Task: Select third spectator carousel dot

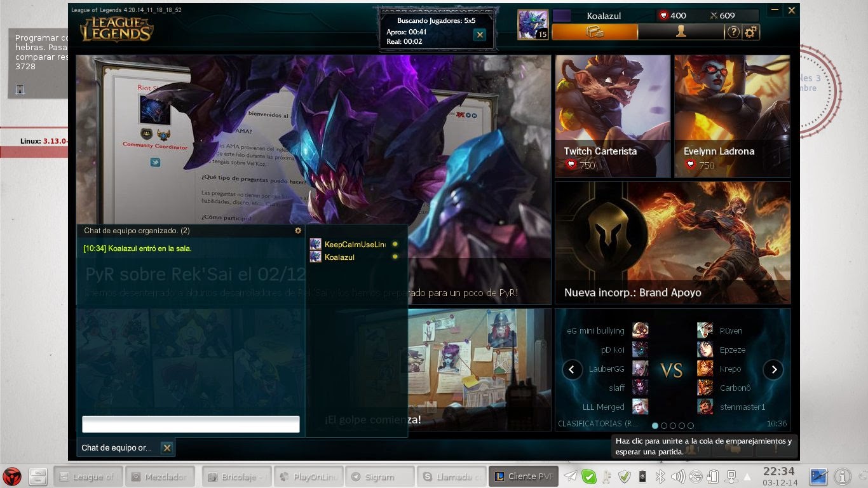Action: 673,425
